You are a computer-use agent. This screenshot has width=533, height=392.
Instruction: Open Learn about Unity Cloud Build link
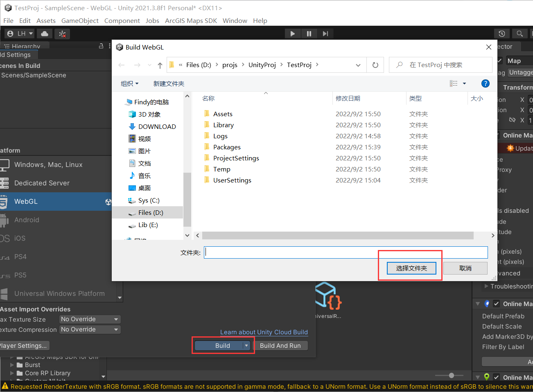click(264, 332)
